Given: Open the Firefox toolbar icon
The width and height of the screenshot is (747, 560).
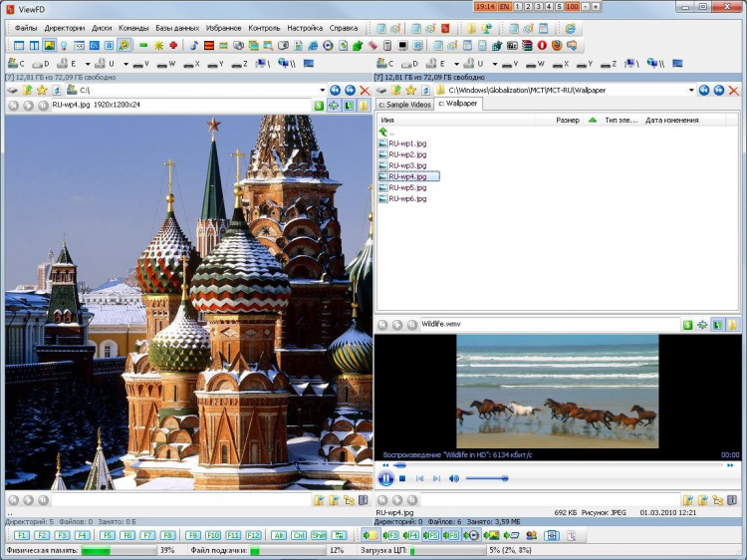Looking at the screenshot, I should tap(557, 45).
